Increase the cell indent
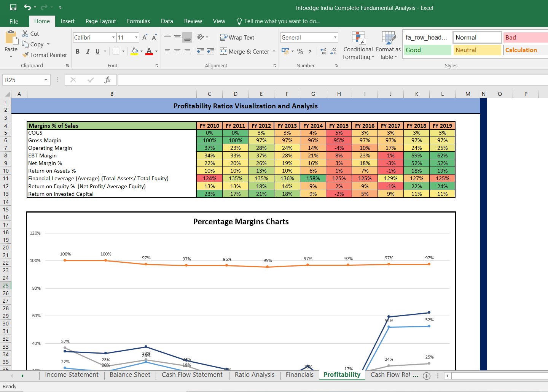This screenshot has height=392, width=548. 210,51
